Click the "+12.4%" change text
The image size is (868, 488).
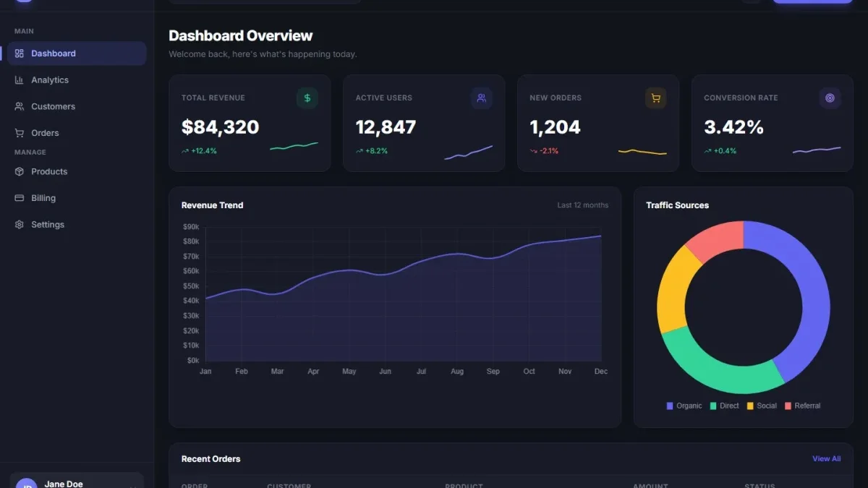click(x=204, y=151)
